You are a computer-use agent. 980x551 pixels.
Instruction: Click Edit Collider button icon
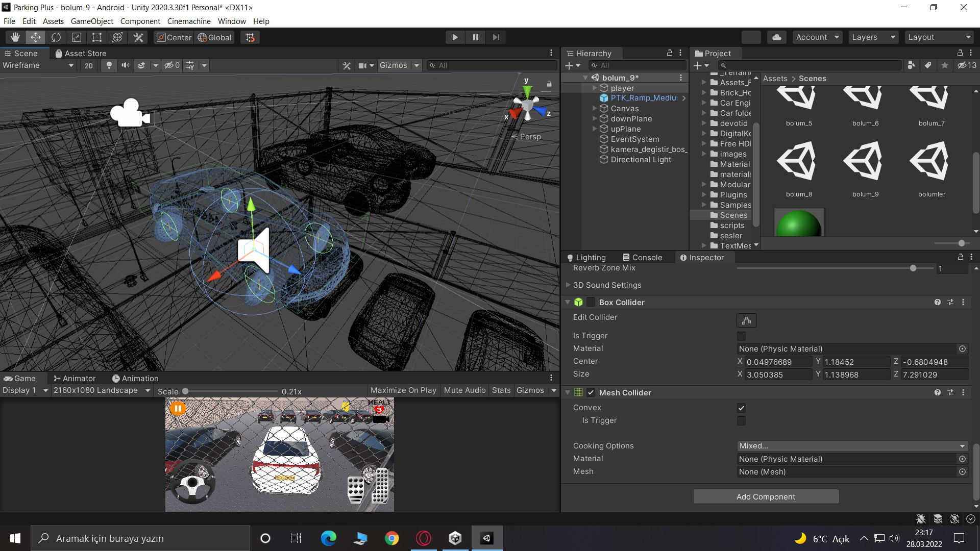point(746,320)
